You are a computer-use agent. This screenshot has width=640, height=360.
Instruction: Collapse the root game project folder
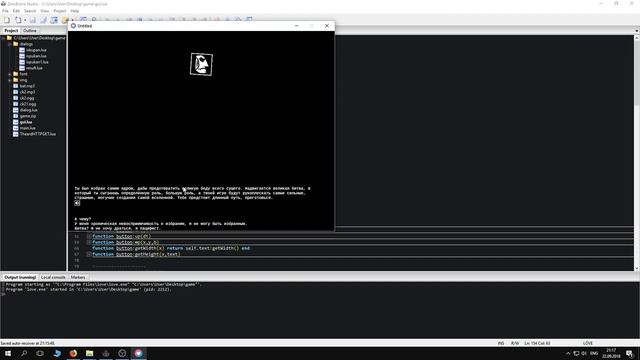(x=4, y=38)
